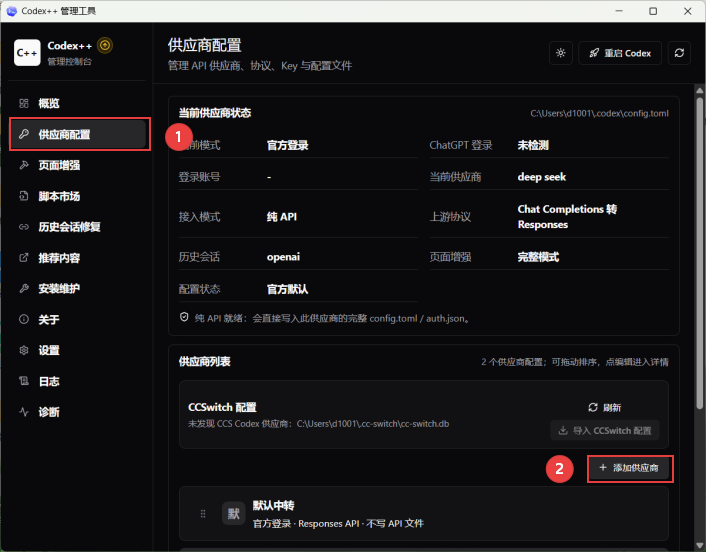
Task: Click the deep seek provider value
Action: (x=542, y=177)
